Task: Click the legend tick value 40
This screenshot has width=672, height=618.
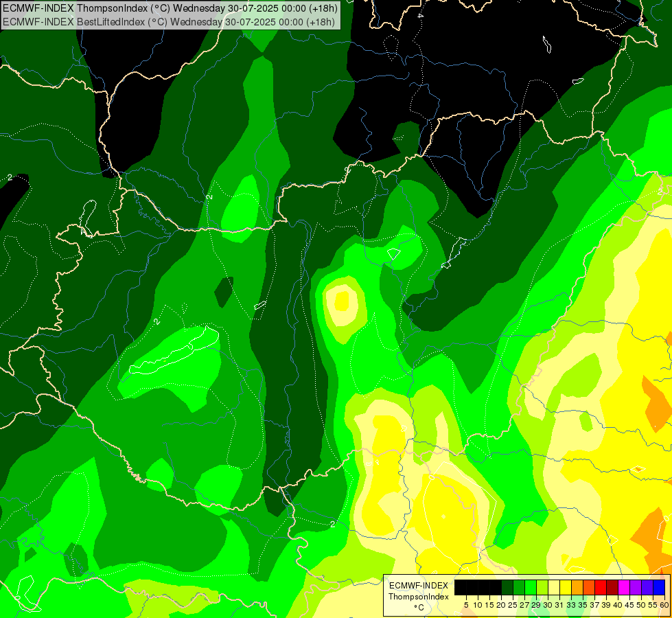Action: (618, 605)
